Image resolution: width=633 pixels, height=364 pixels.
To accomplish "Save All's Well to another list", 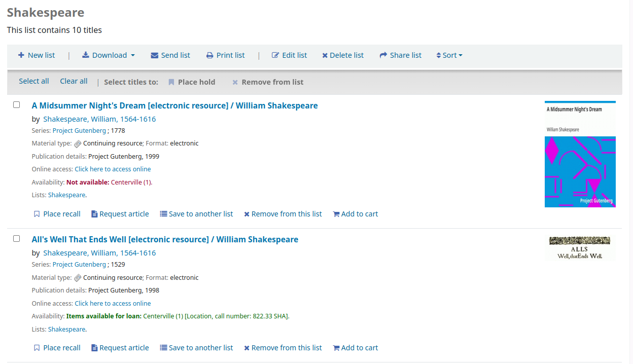I will (196, 348).
